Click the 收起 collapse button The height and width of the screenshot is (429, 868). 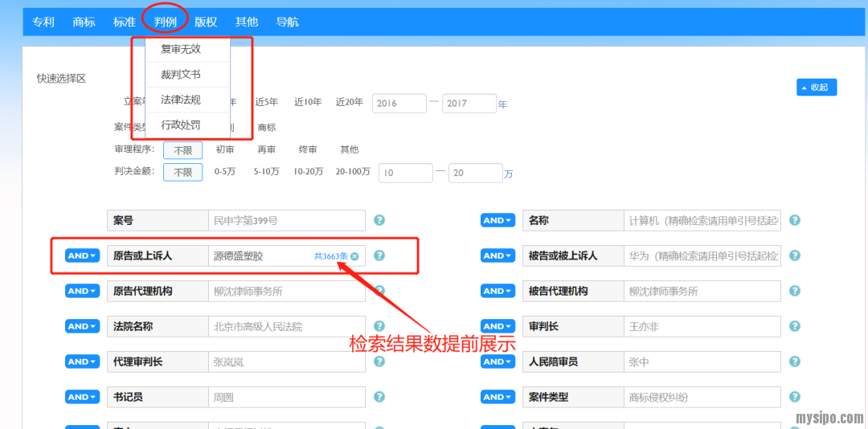pos(816,87)
